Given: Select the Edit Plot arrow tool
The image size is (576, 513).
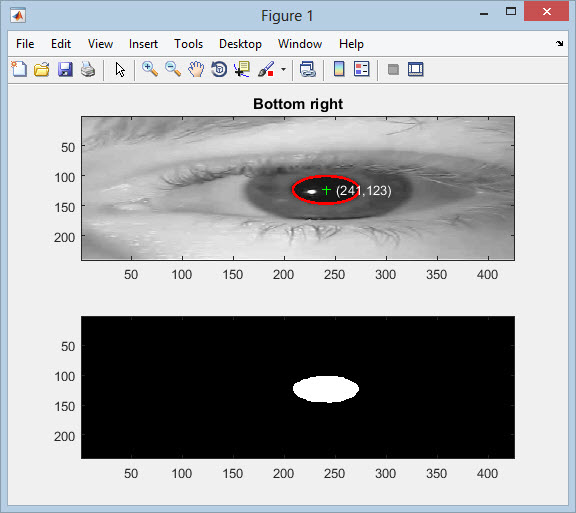Looking at the screenshot, I should click(x=120, y=69).
